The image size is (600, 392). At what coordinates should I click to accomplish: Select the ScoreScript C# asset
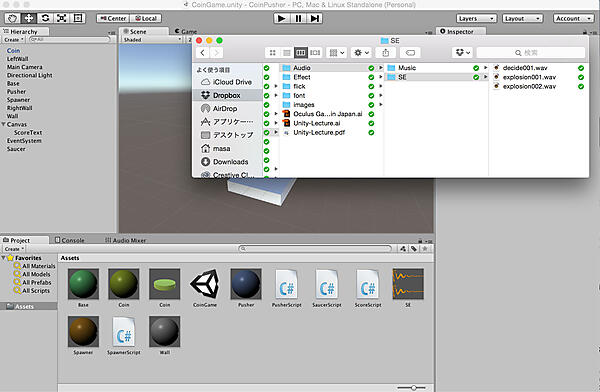pyautogui.click(x=368, y=288)
